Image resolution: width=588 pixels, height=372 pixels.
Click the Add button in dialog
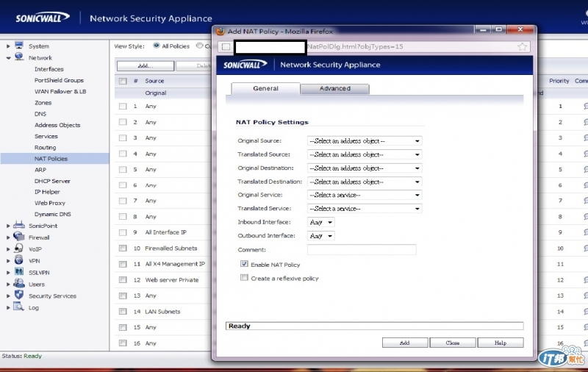coord(405,343)
